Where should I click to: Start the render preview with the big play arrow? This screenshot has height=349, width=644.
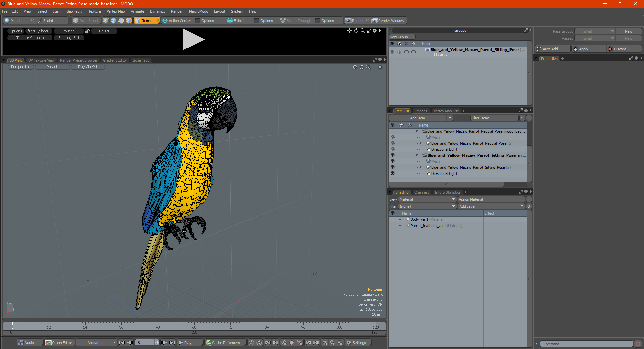pos(194,39)
